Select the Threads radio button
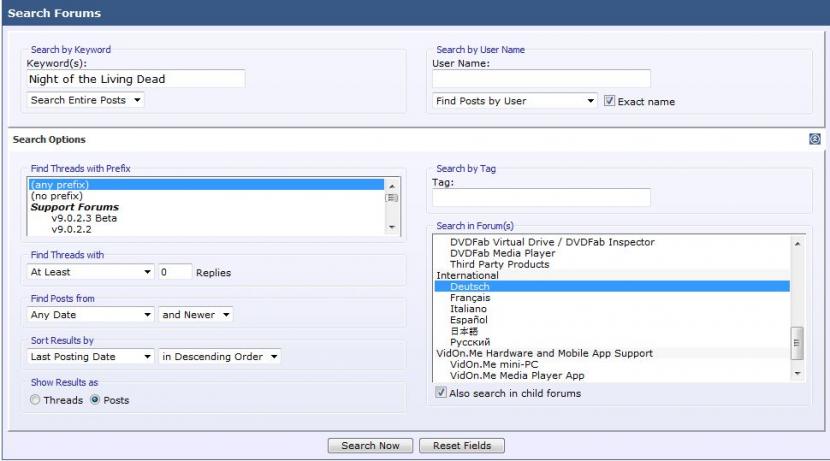 (x=35, y=400)
